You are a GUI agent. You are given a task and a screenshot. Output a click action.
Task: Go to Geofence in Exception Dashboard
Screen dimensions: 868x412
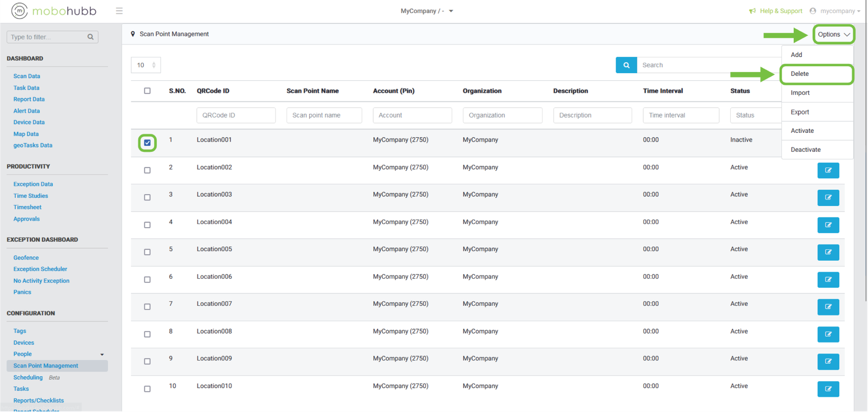(x=26, y=257)
